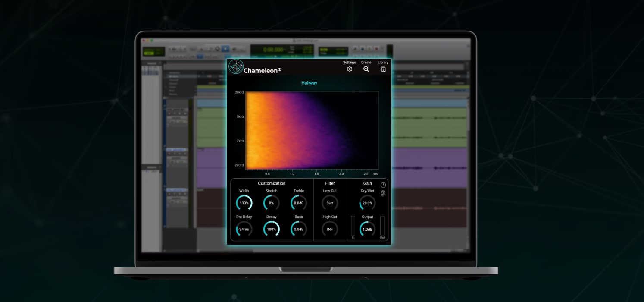The image size is (644, 302).
Task: Click the reverb spectrogram display
Action: click(312, 130)
